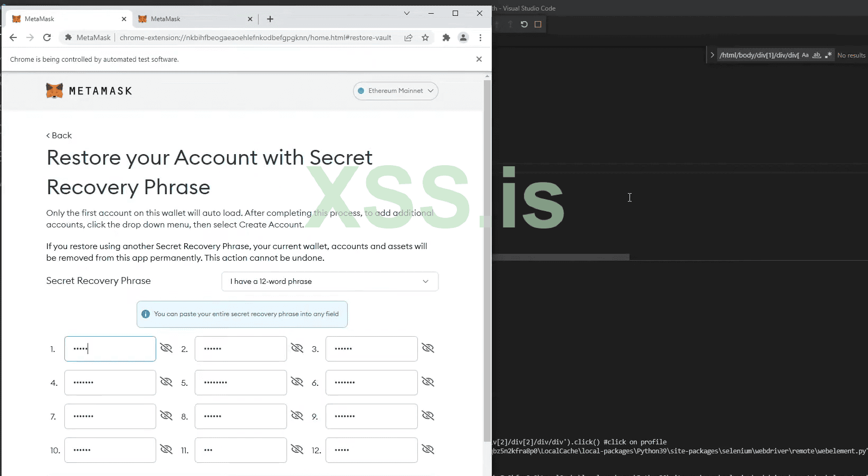Screen dimensions: 868x476
Task: Open the Chrome three-dot menu
Action: pos(481,37)
